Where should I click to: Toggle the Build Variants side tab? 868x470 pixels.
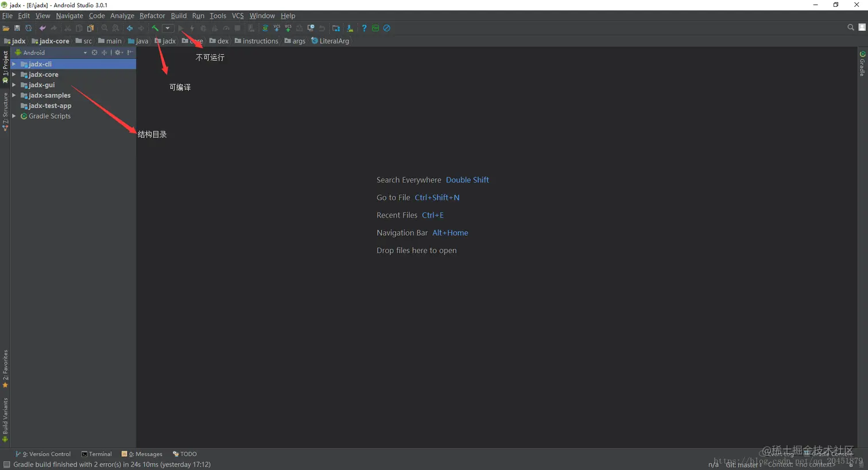5,420
